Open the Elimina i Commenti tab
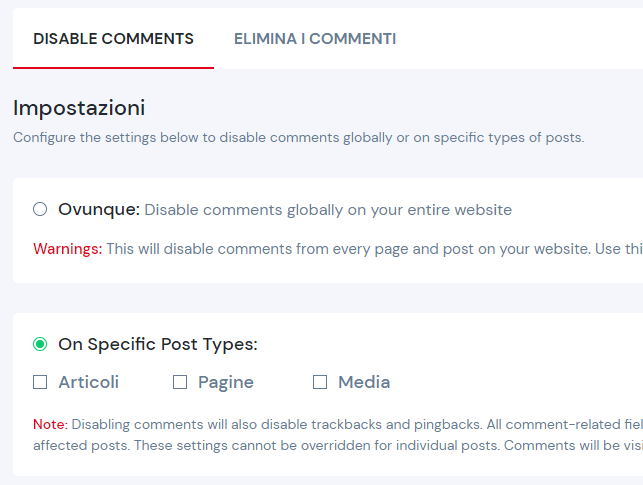The height and width of the screenshot is (485, 643). 315,39
